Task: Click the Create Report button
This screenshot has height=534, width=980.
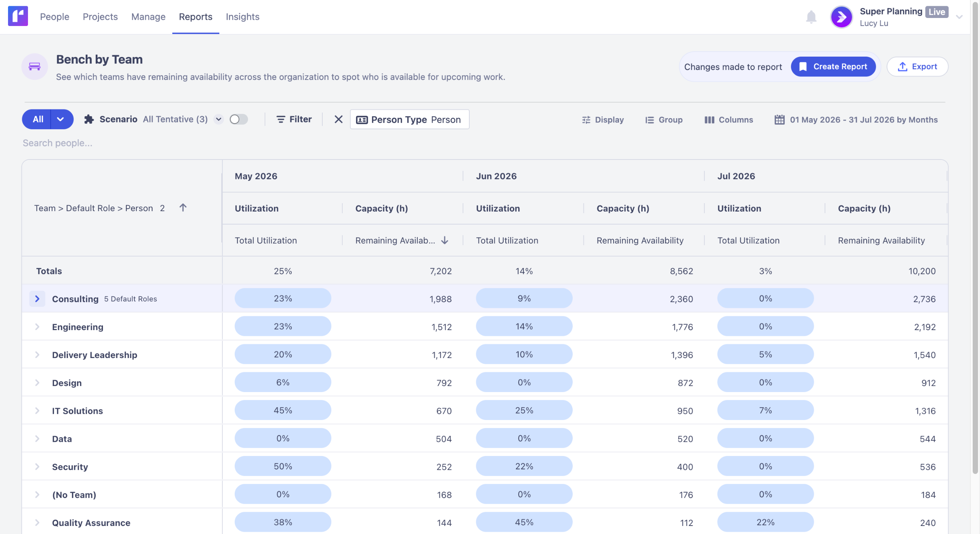Action: [x=833, y=67]
